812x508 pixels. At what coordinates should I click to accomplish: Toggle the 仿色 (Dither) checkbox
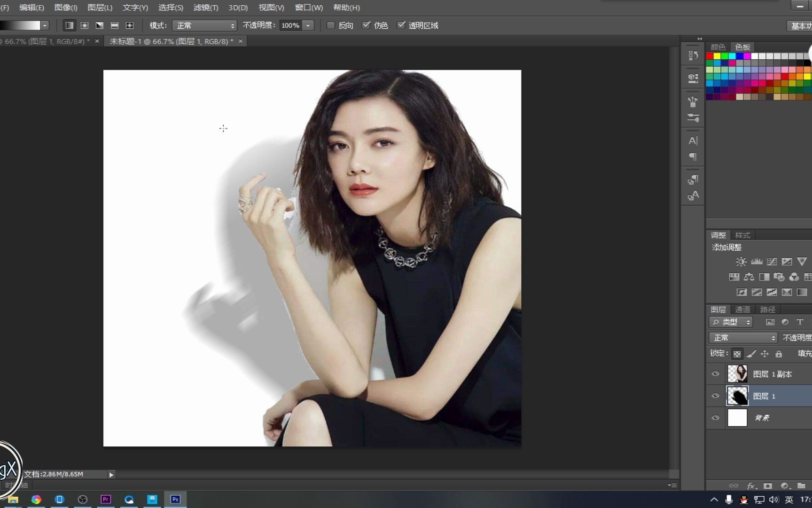[366, 25]
